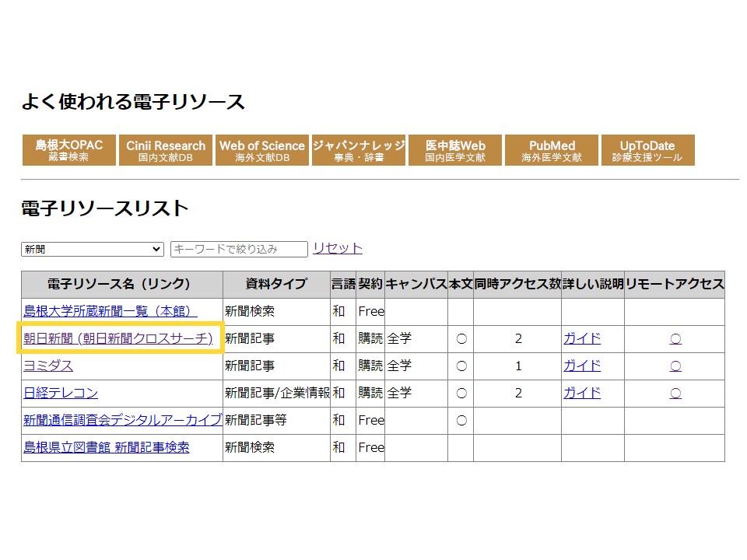Click the 電子リソース名（リンク） column header
The image size is (747, 560).
point(122,285)
